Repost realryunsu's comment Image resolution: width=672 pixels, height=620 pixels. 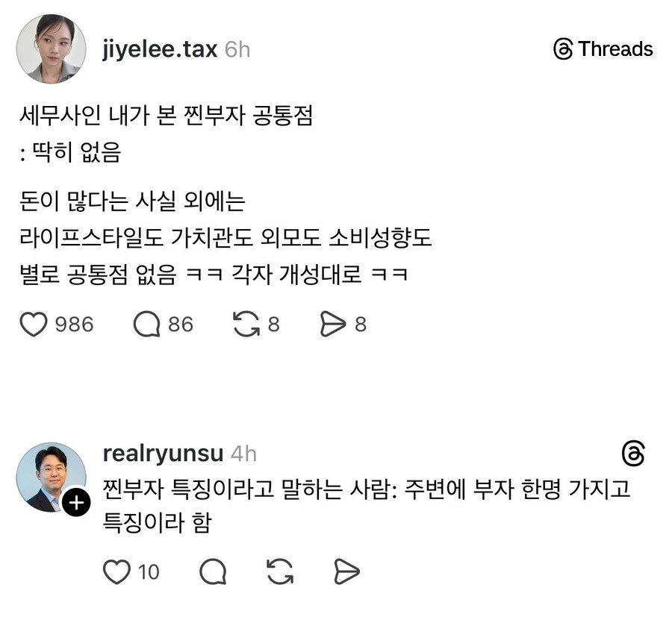279,572
